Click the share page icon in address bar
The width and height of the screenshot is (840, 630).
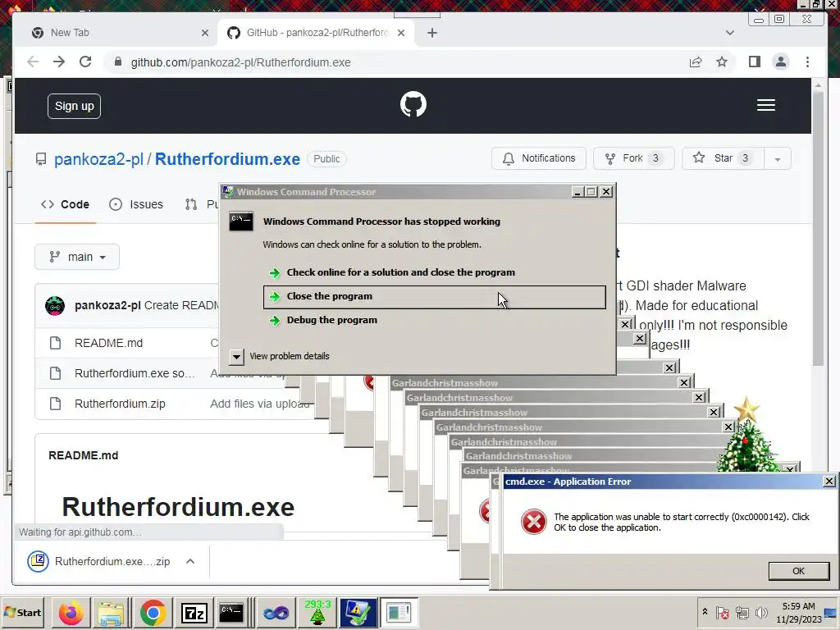(x=696, y=62)
